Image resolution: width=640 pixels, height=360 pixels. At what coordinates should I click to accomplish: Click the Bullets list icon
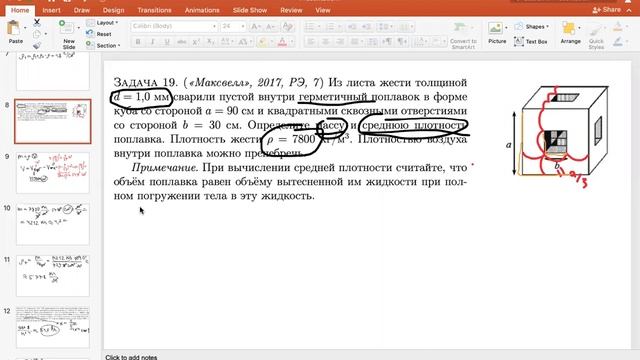coord(310,27)
